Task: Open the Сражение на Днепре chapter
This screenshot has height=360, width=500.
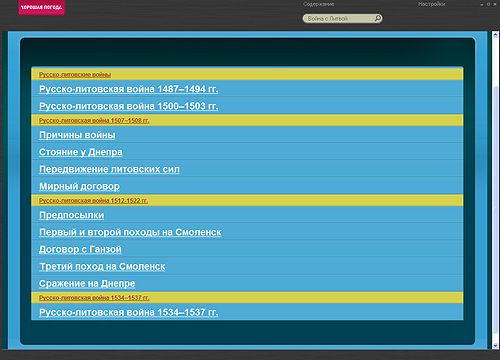Action: point(87,283)
